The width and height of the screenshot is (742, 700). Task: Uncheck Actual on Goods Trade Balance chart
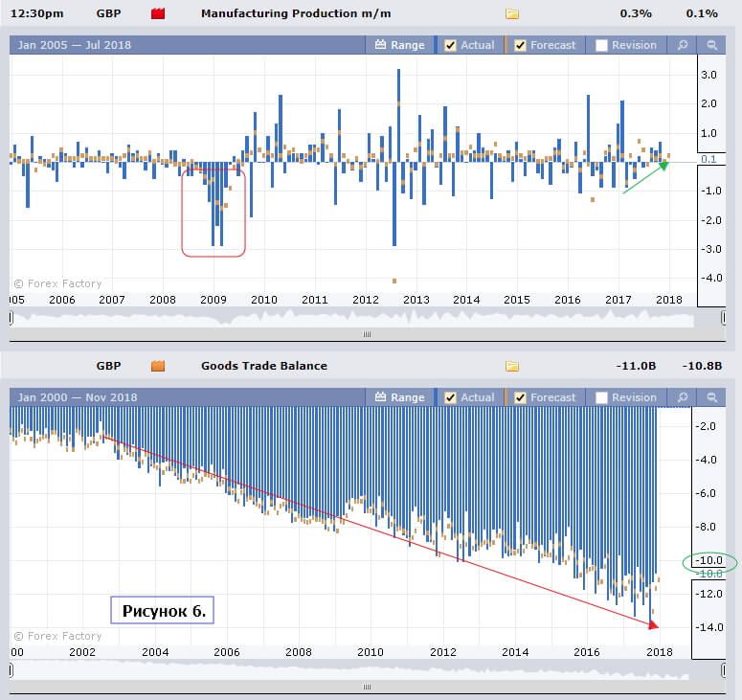point(451,397)
